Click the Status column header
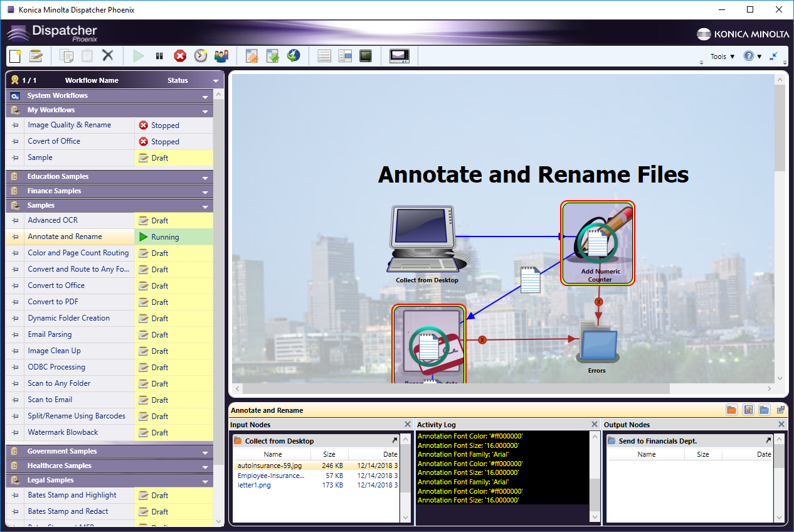The image size is (794, 532). 177,80
